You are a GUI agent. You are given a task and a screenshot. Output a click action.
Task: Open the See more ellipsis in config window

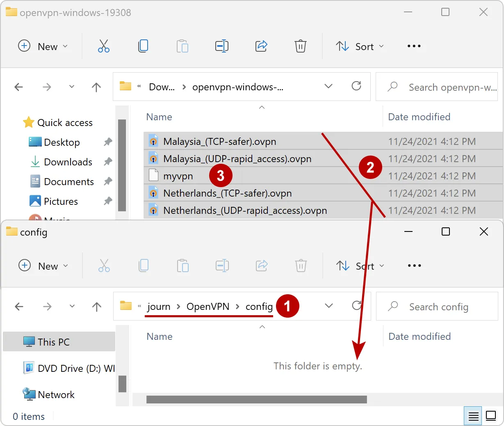414,266
